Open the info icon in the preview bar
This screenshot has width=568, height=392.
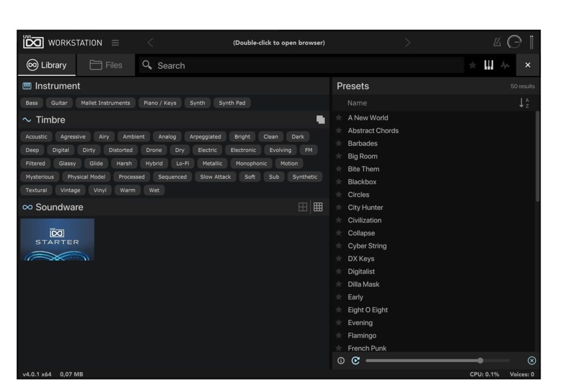click(x=341, y=360)
